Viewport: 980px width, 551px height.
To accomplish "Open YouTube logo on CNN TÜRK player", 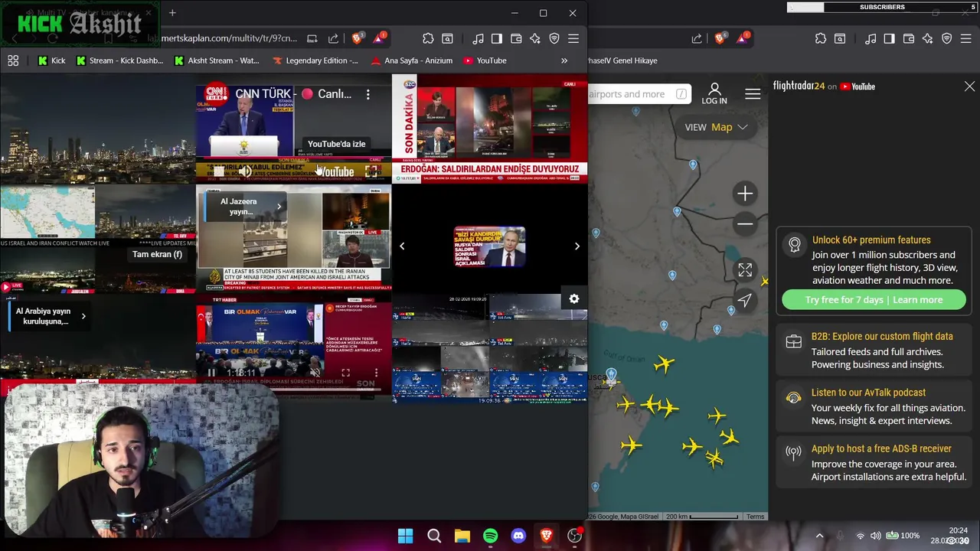I will pos(335,171).
